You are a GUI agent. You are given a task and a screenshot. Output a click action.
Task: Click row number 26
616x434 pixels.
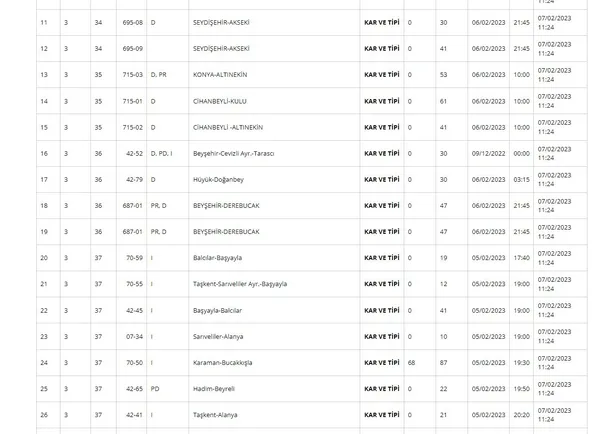[x=44, y=414]
